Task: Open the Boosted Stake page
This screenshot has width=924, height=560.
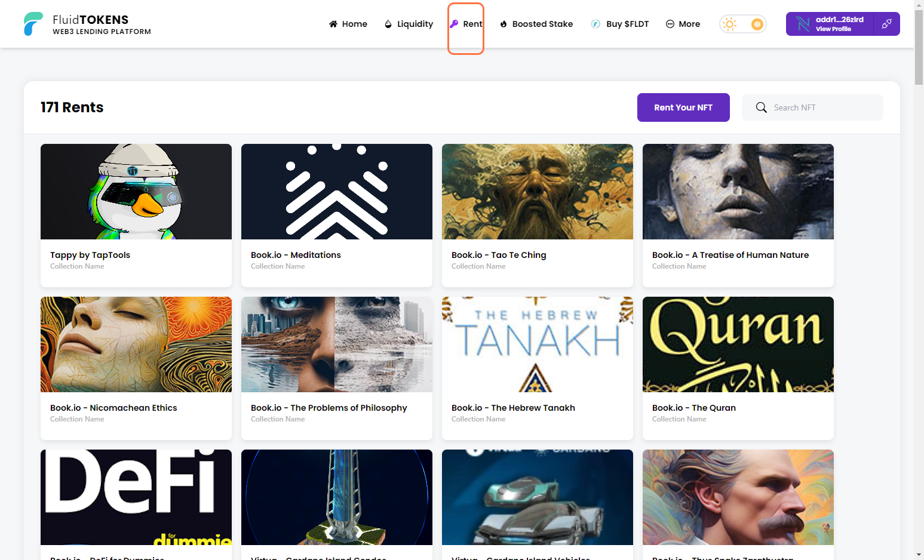Action: click(542, 24)
